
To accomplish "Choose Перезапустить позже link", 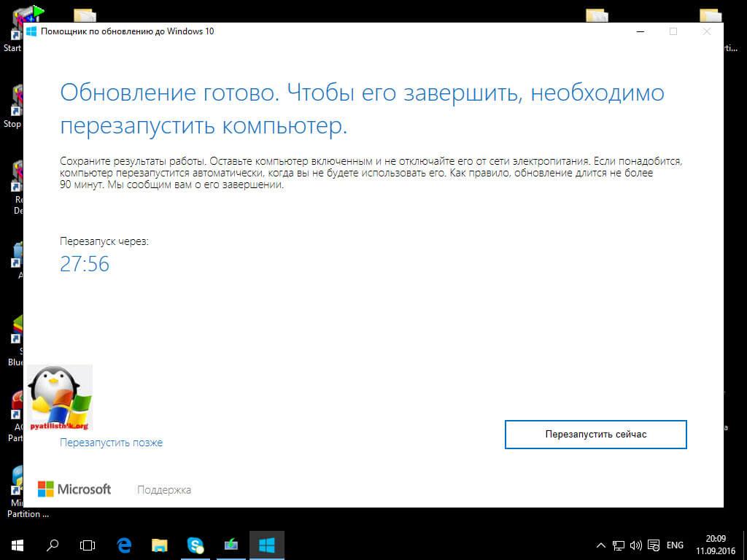I will 111,443.
